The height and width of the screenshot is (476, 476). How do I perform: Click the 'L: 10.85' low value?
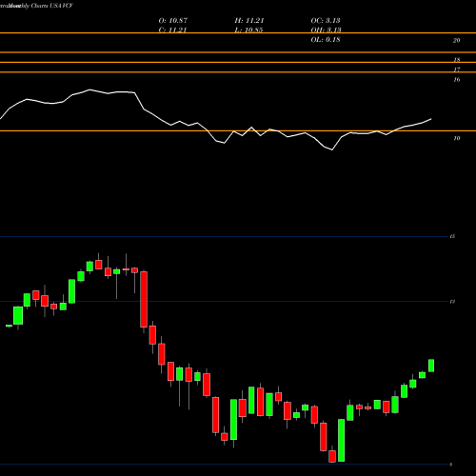[248, 30]
